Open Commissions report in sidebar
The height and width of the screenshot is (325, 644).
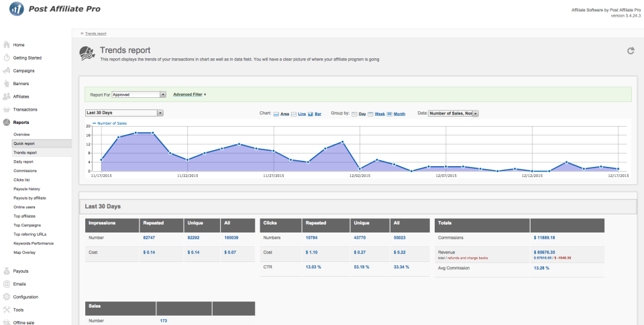tap(25, 171)
